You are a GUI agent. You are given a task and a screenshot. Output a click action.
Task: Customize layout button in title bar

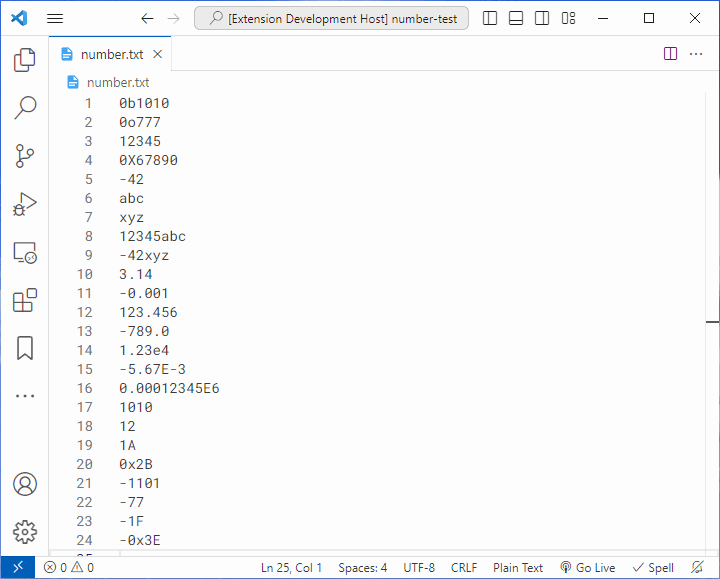click(x=568, y=18)
